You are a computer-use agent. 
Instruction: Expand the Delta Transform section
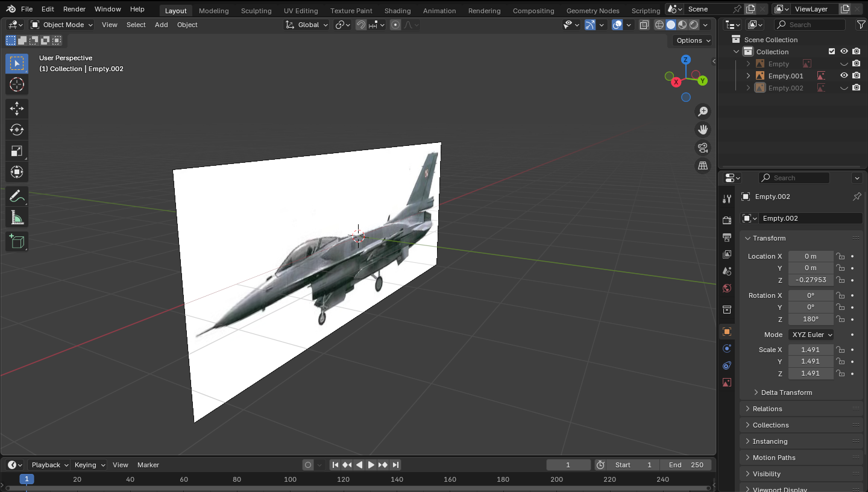(x=787, y=393)
